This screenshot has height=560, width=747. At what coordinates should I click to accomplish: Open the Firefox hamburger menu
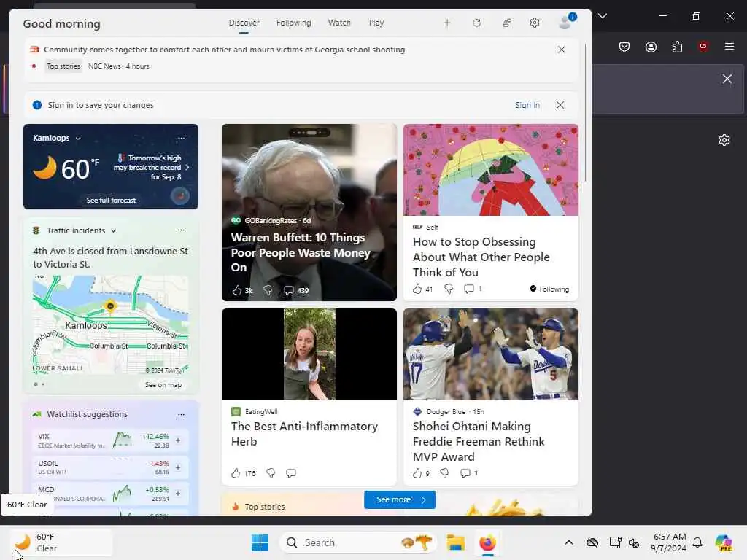pyautogui.click(x=729, y=47)
